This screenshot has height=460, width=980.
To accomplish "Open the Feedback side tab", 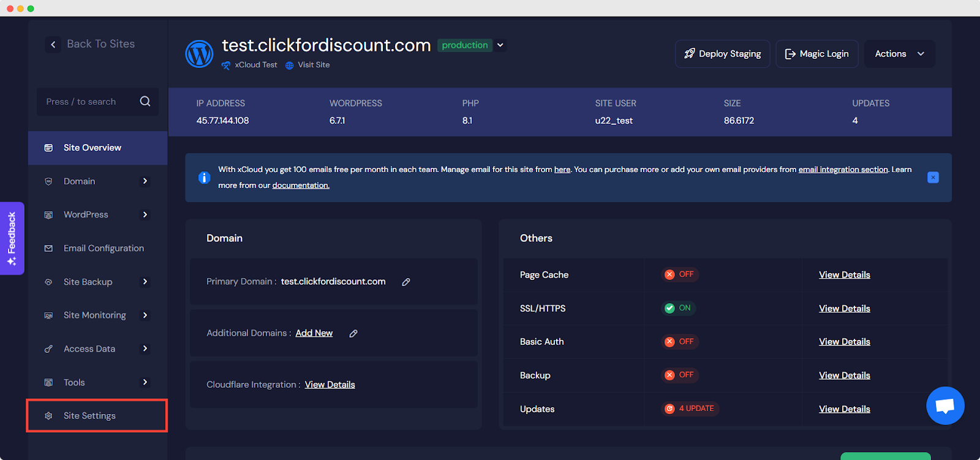I will pyautogui.click(x=12, y=238).
